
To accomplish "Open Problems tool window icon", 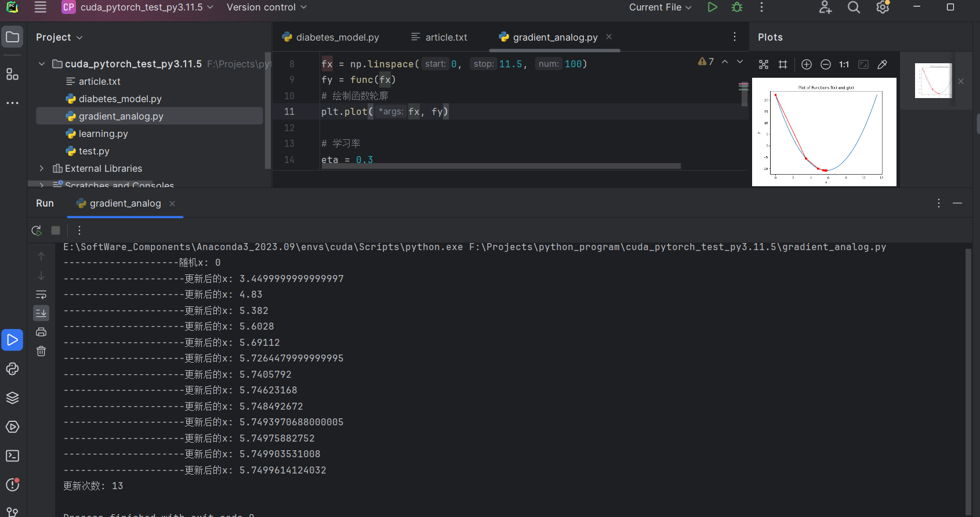I will [x=12, y=485].
